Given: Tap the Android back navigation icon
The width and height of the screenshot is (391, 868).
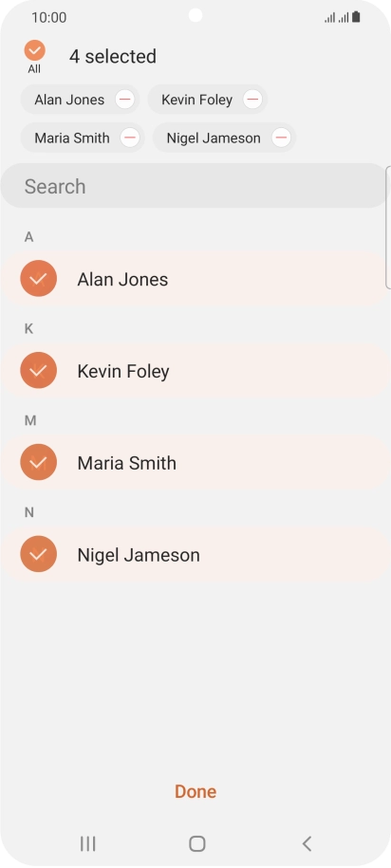Looking at the screenshot, I should pyautogui.click(x=307, y=843).
